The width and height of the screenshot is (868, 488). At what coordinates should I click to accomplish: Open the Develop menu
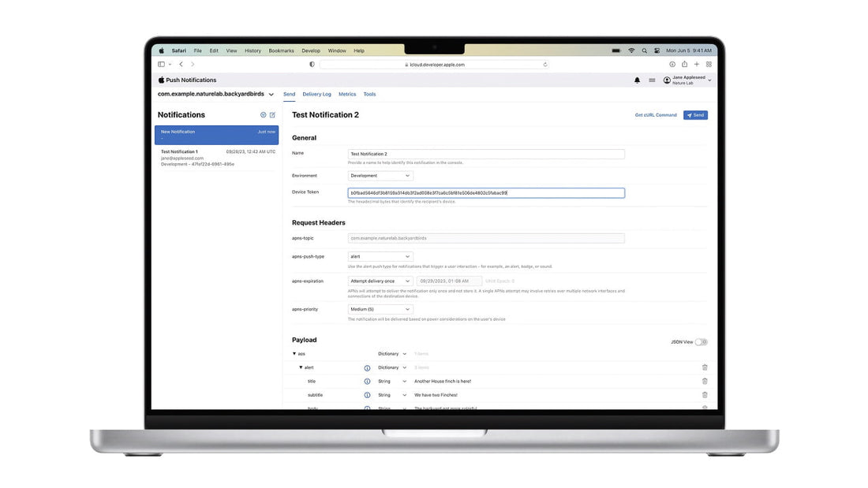[x=311, y=50]
